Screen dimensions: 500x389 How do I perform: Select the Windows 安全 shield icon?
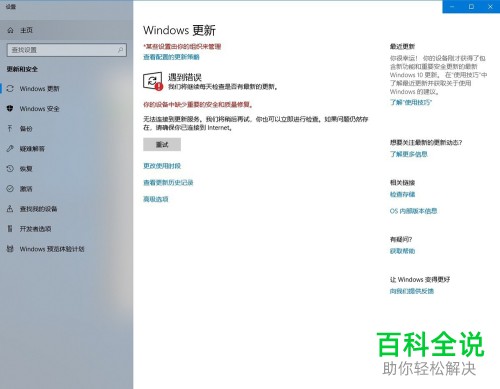[x=10, y=109]
